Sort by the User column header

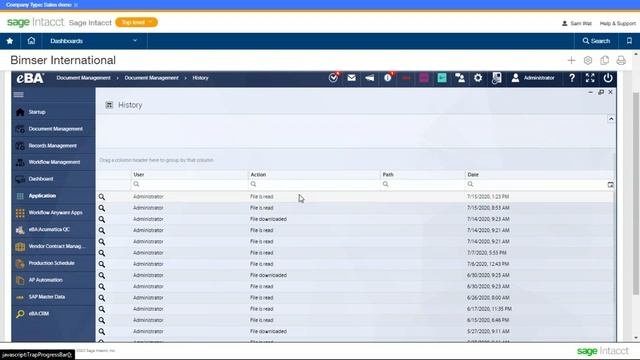(189, 174)
